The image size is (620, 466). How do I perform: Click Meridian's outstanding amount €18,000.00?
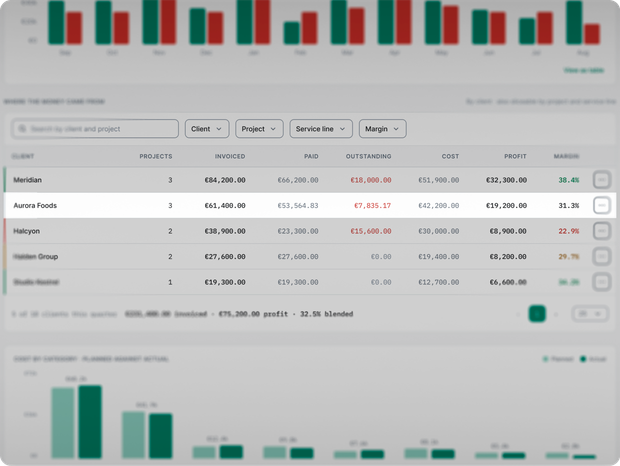(371, 180)
